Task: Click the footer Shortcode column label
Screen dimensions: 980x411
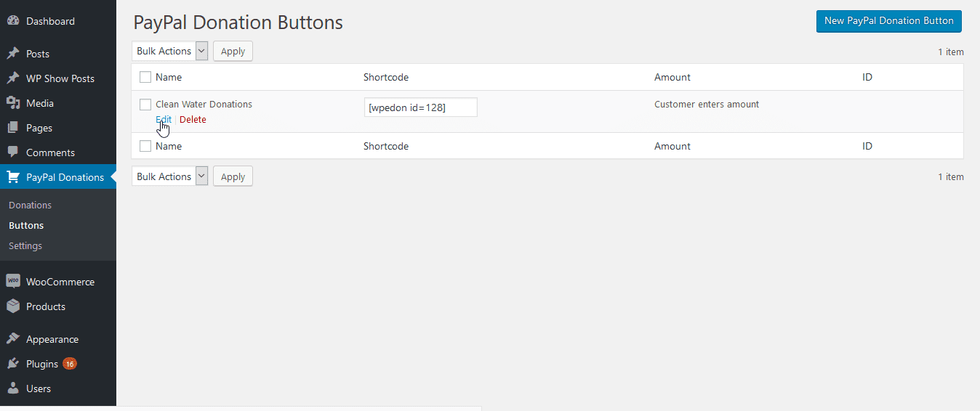Action: (386, 146)
